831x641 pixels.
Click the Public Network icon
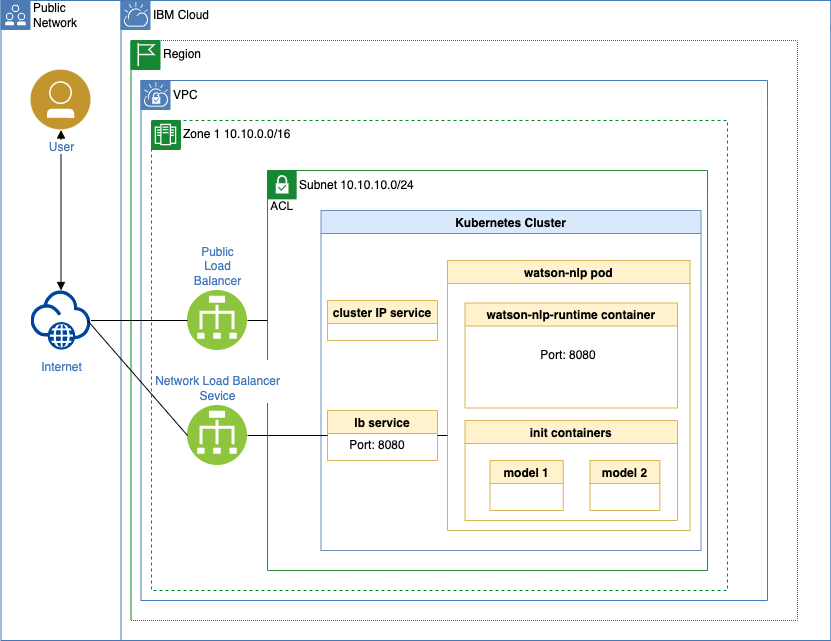click(x=16, y=15)
